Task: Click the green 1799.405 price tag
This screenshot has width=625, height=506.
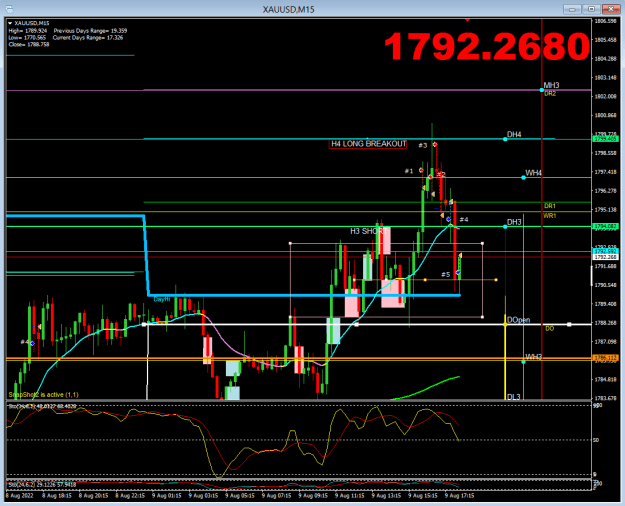Action: (606, 139)
